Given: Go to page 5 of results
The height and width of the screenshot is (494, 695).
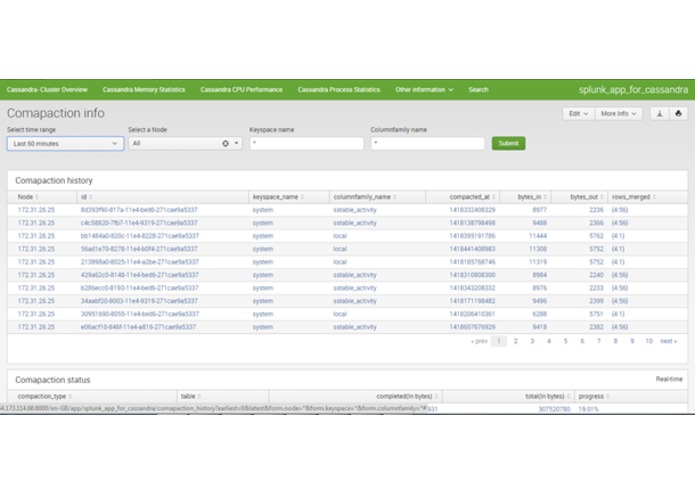Looking at the screenshot, I should click(566, 341).
